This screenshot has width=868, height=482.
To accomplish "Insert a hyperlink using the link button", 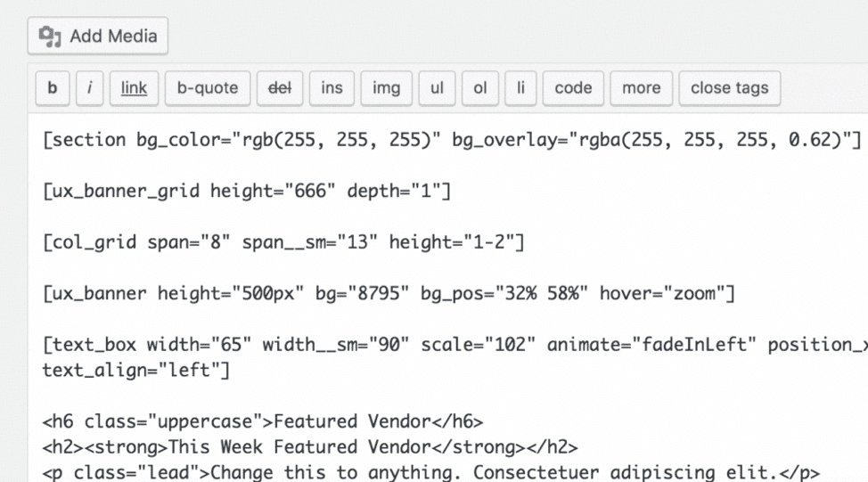I will (134, 88).
